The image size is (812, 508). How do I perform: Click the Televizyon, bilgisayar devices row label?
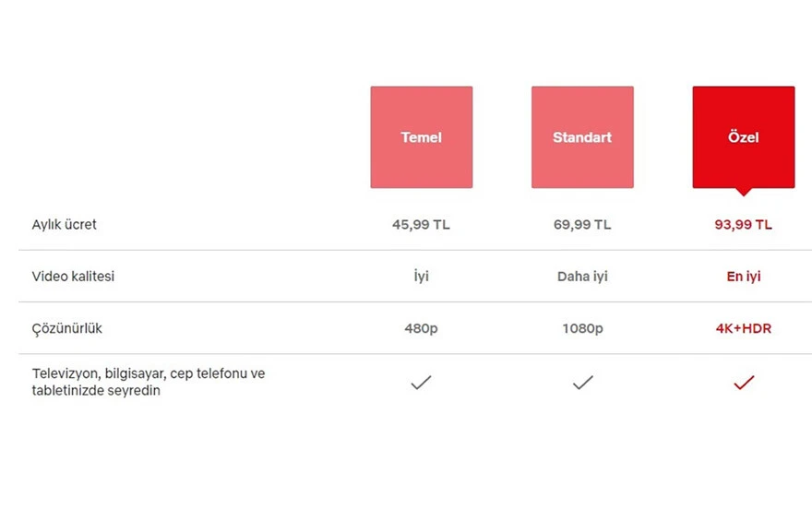pyautogui.click(x=148, y=382)
